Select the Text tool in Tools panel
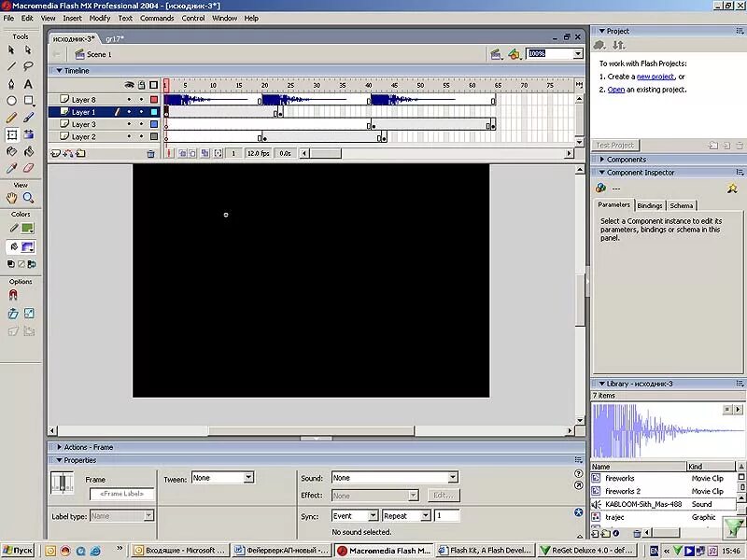Image resolution: width=747 pixels, height=560 pixels. click(x=28, y=84)
